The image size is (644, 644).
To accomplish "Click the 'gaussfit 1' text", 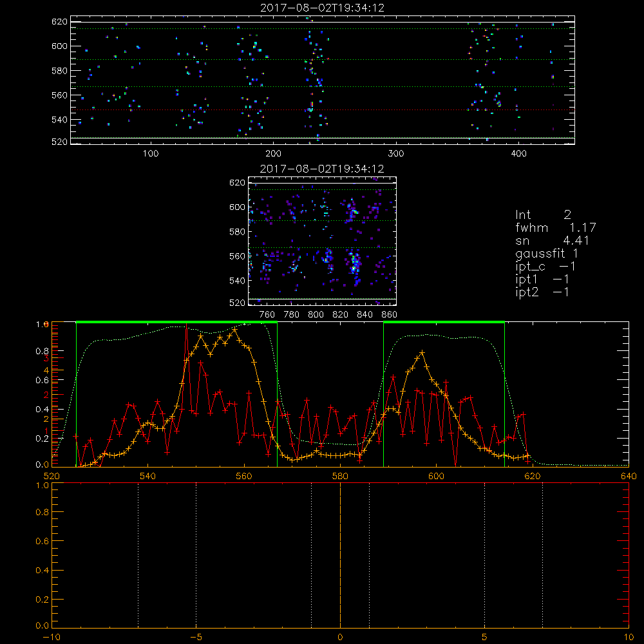I will click(546, 254).
